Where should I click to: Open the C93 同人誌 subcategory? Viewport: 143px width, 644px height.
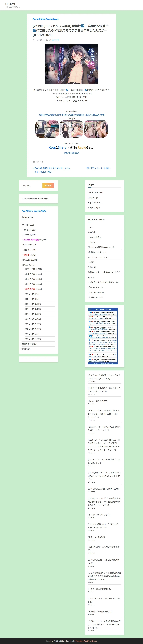coord(29,309)
